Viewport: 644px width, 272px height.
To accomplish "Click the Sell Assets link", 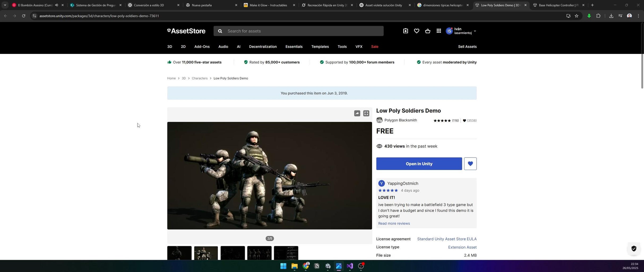I will tap(467, 46).
